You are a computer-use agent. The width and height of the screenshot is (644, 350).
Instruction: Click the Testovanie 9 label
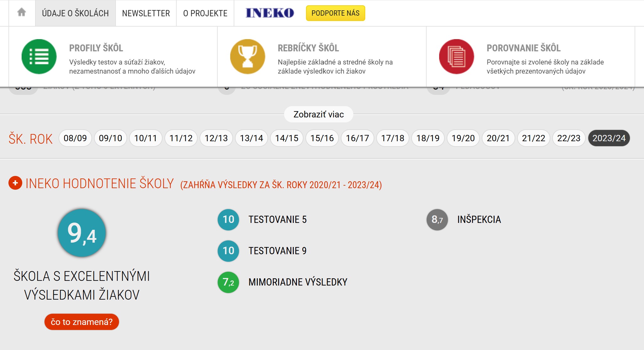tap(278, 251)
